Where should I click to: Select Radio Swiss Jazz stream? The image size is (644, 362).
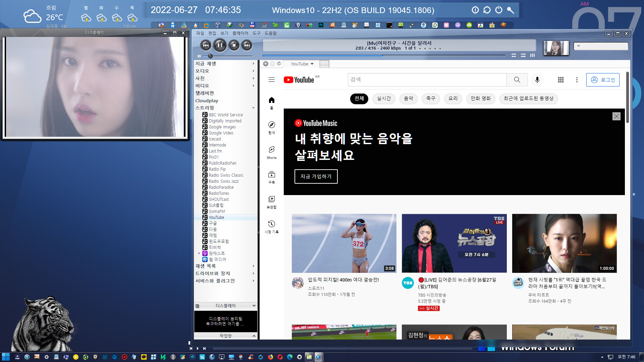tap(223, 181)
